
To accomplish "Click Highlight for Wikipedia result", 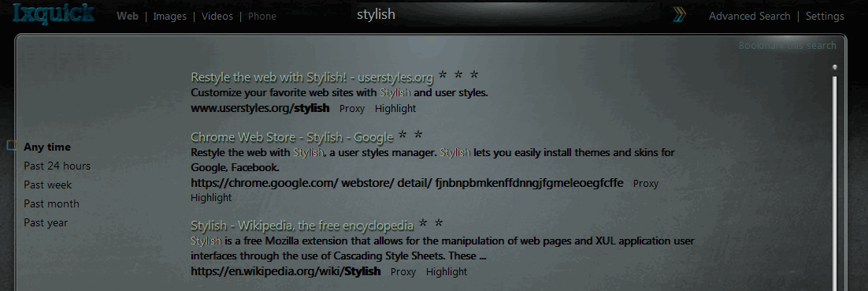I will 446,271.
